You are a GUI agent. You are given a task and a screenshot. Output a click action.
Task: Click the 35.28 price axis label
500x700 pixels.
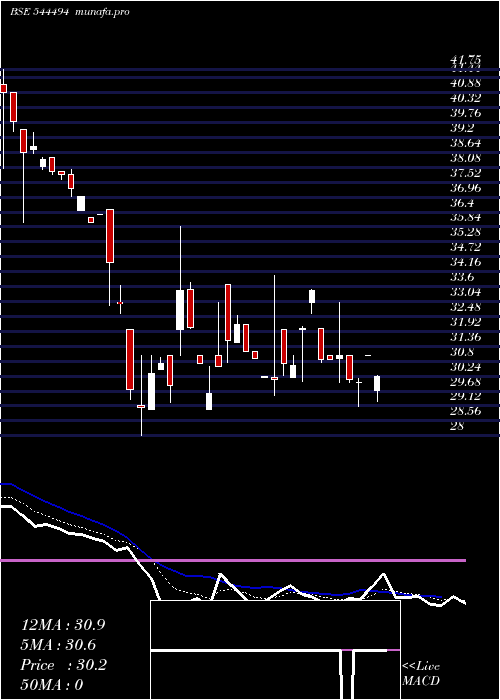[466, 233]
